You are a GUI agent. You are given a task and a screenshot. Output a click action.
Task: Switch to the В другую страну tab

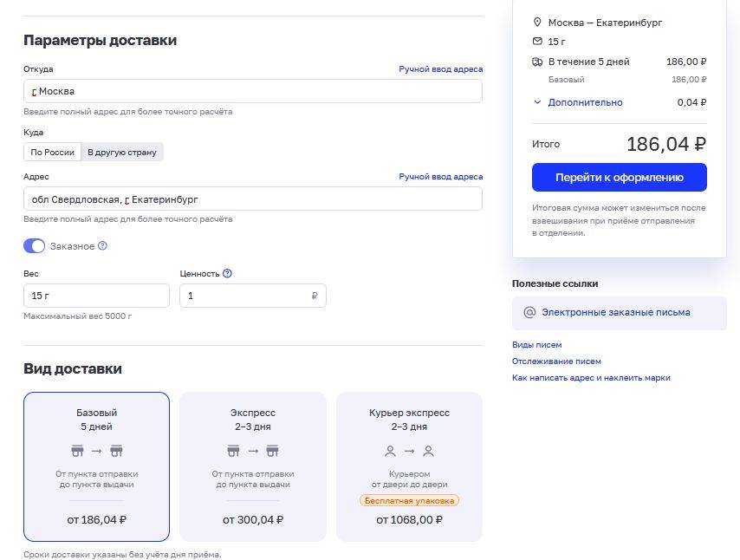click(122, 152)
